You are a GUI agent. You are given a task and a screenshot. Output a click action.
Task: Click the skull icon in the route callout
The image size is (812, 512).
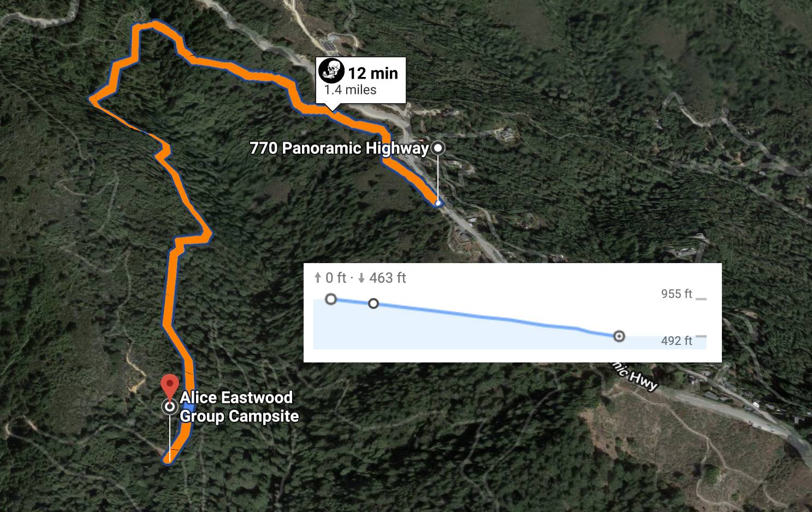click(331, 70)
